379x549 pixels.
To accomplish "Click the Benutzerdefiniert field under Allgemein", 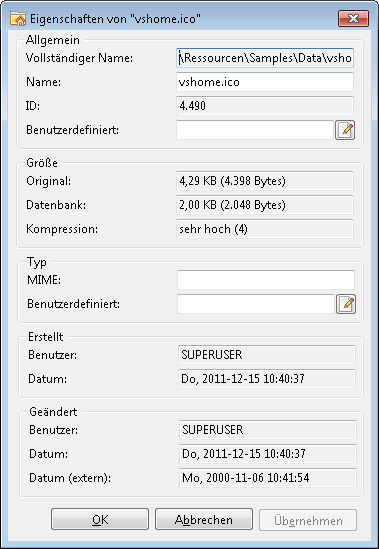I will pos(255,130).
